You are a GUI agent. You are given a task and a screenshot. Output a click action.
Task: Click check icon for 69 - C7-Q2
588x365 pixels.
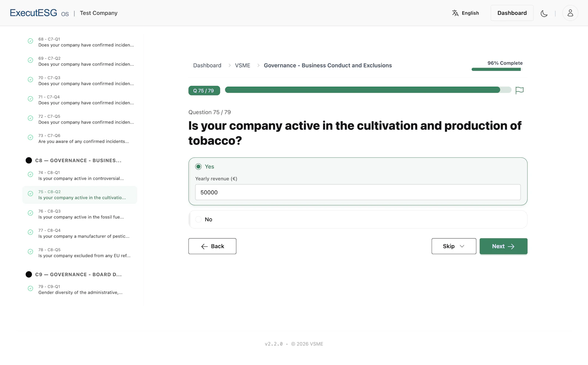tap(31, 60)
